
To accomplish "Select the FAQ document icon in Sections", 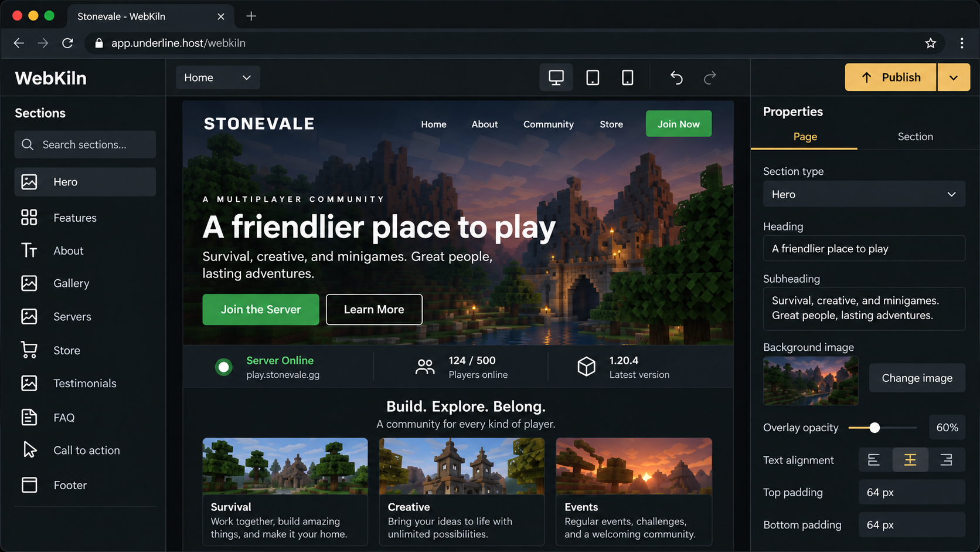I will [x=29, y=417].
